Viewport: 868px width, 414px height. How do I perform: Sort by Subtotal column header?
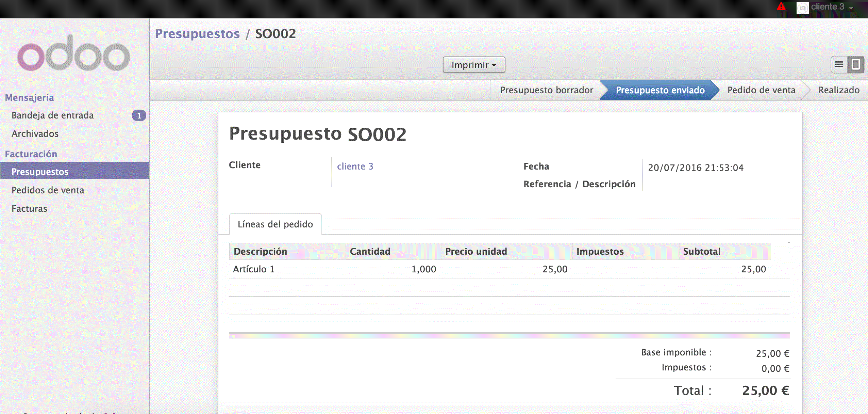click(702, 252)
